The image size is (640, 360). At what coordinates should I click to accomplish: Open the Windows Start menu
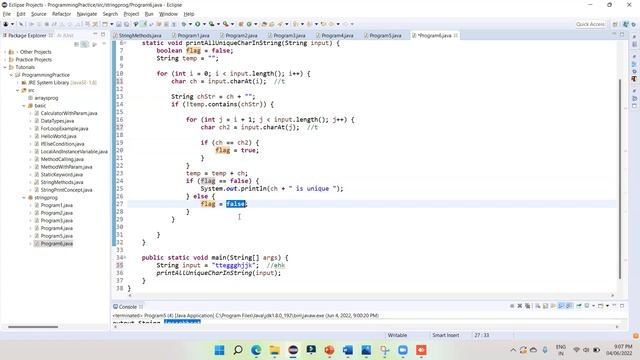219,350
